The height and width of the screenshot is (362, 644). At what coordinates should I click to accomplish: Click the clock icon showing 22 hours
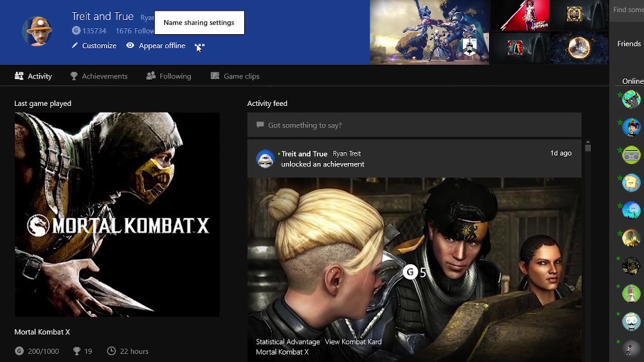(x=111, y=351)
